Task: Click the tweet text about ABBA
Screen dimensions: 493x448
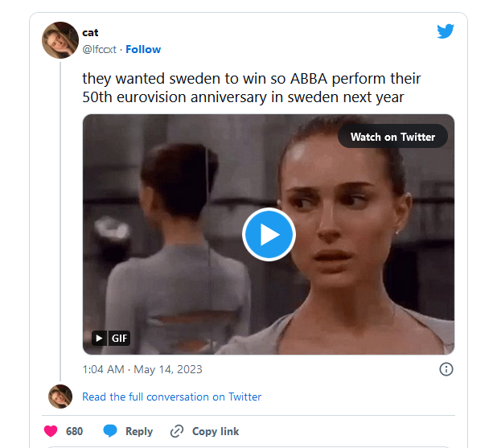Action: coord(251,88)
